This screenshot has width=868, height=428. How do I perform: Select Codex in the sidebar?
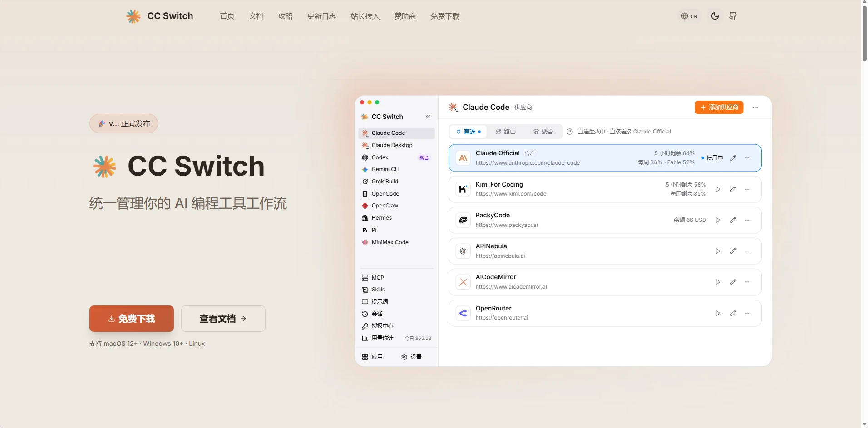tap(396, 157)
